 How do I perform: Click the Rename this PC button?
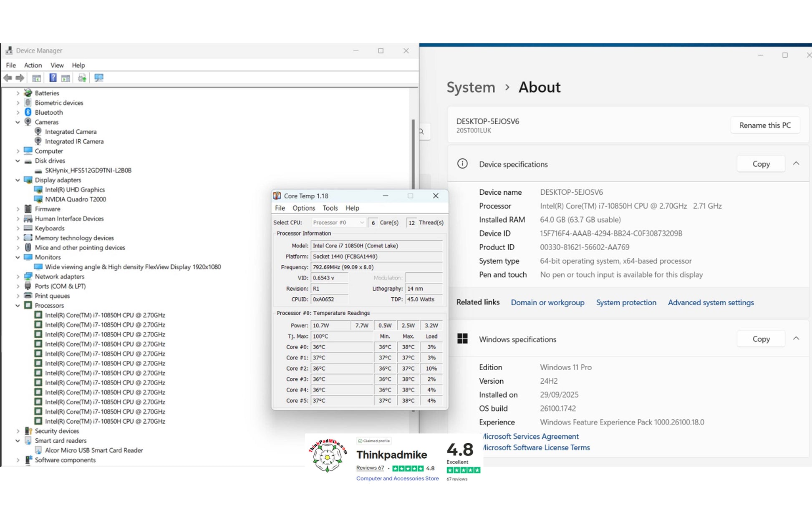coord(764,125)
